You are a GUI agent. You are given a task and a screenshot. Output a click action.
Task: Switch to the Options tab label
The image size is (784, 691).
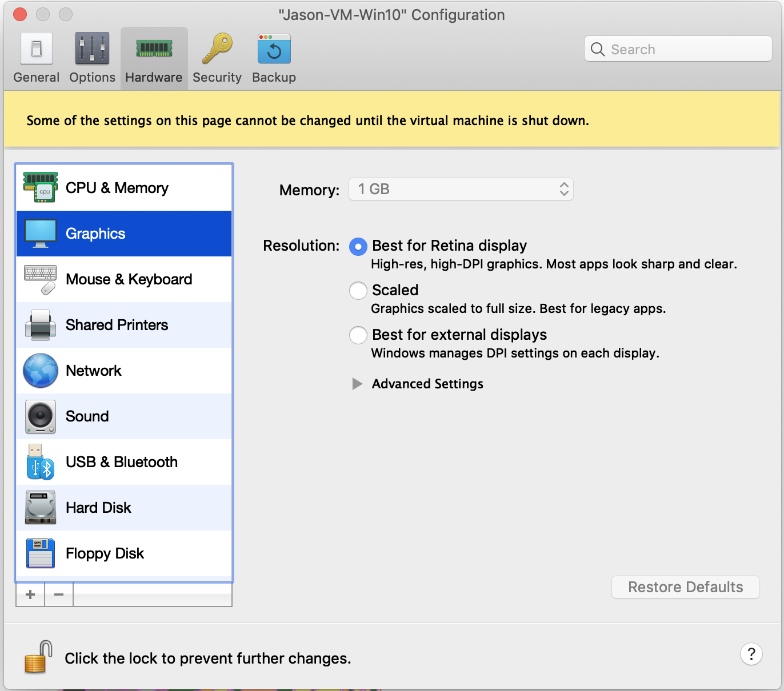pyautogui.click(x=93, y=77)
